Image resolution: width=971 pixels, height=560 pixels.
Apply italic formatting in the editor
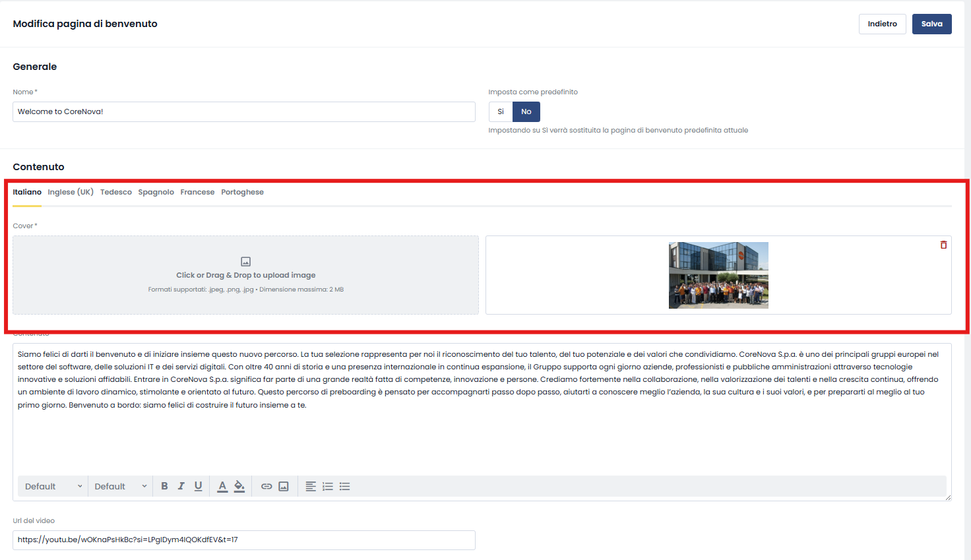(181, 486)
